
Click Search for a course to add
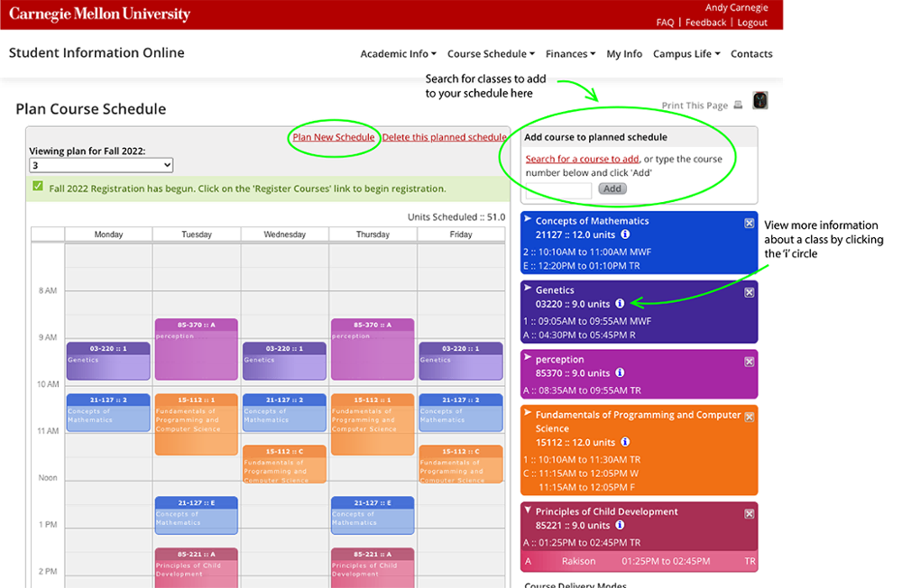(582, 159)
